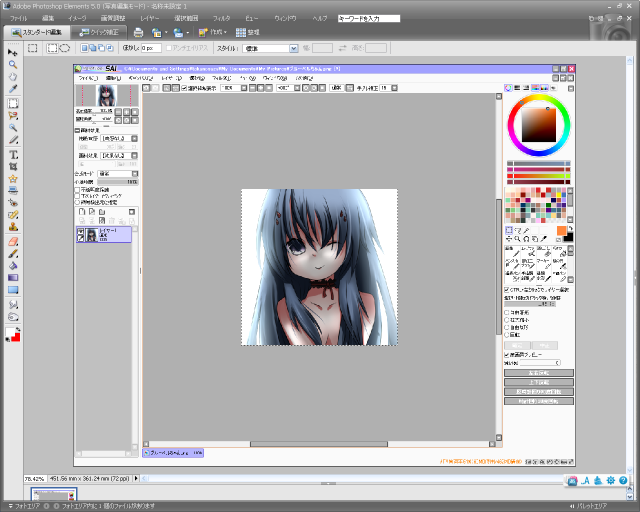Open the レイヤー menu in Photoshop Elements

click(149, 18)
